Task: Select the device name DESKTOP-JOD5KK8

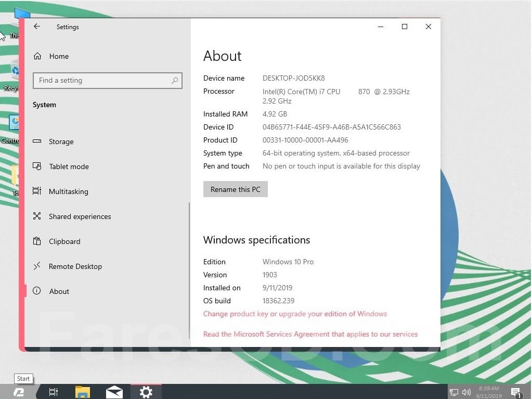Action: click(293, 79)
